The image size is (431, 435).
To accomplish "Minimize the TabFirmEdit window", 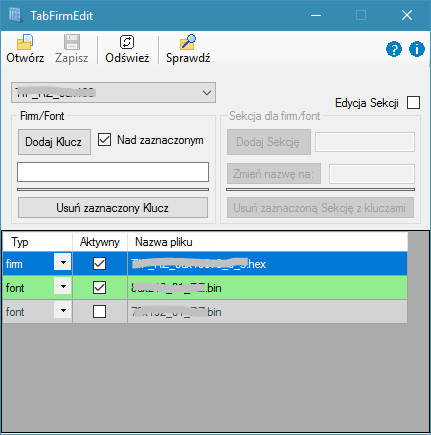I will pyautogui.click(x=316, y=15).
